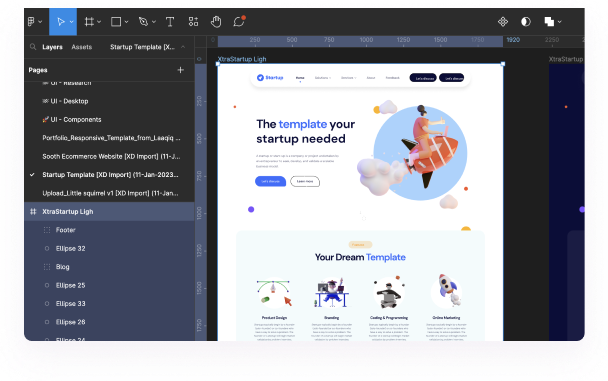Open the UI - Desktop page
The height and width of the screenshot is (381, 608).
point(109,101)
